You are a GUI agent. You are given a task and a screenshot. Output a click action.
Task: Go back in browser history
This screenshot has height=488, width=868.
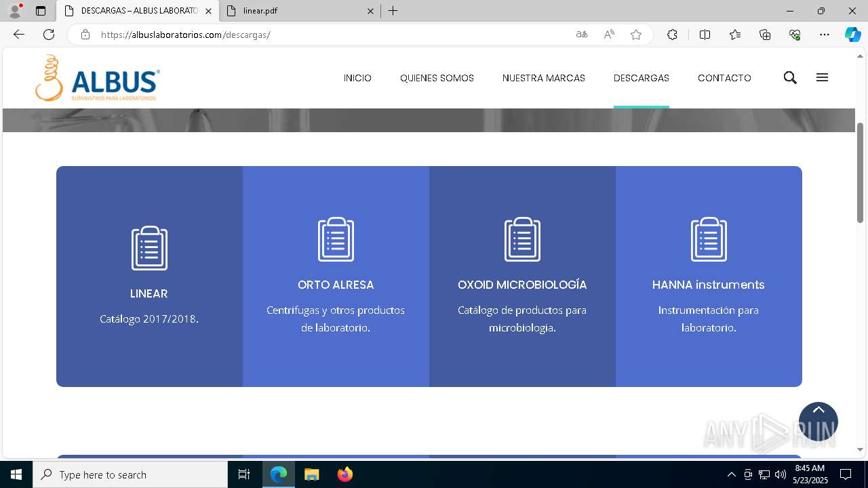19,35
